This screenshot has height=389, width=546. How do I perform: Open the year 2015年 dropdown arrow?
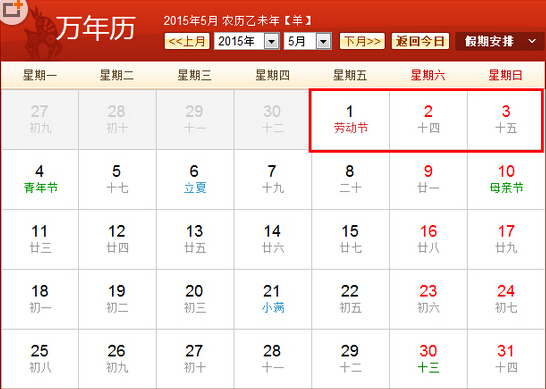(x=271, y=41)
